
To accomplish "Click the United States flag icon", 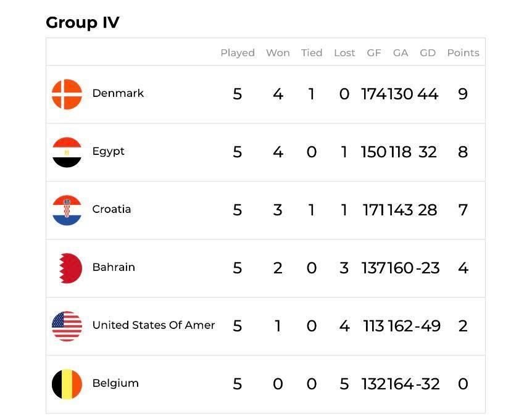I will coord(67,326).
